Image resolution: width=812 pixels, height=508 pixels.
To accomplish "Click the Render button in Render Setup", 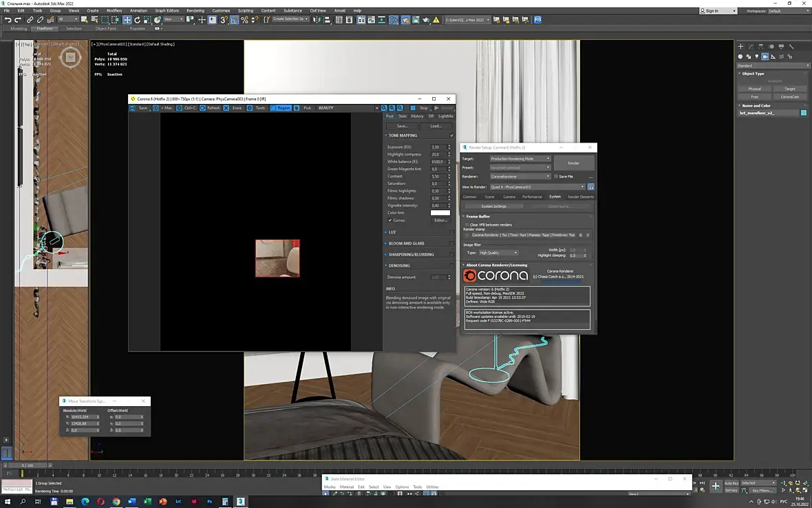I will point(573,163).
